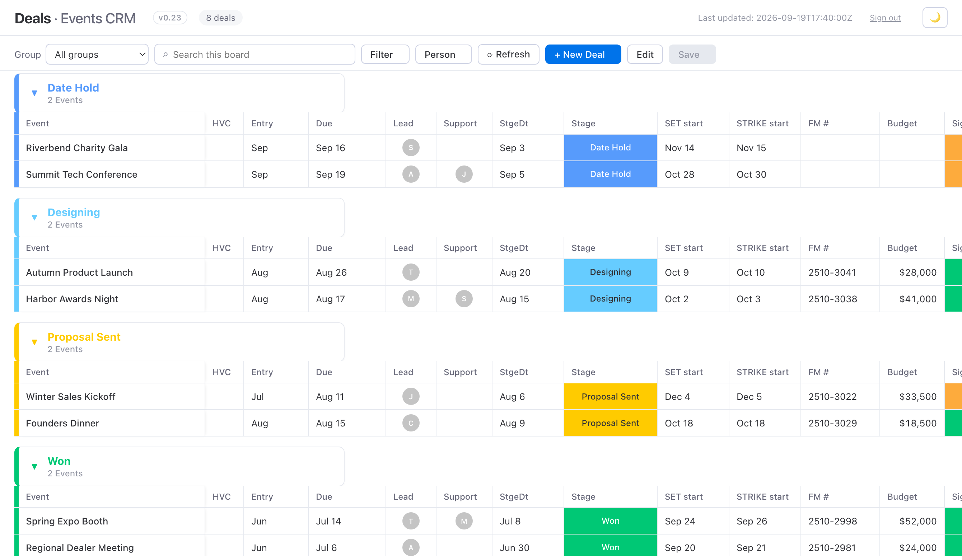Screen dimensions: 962x560
Task: Click the v0.23 version badge
Action: click(x=170, y=18)
